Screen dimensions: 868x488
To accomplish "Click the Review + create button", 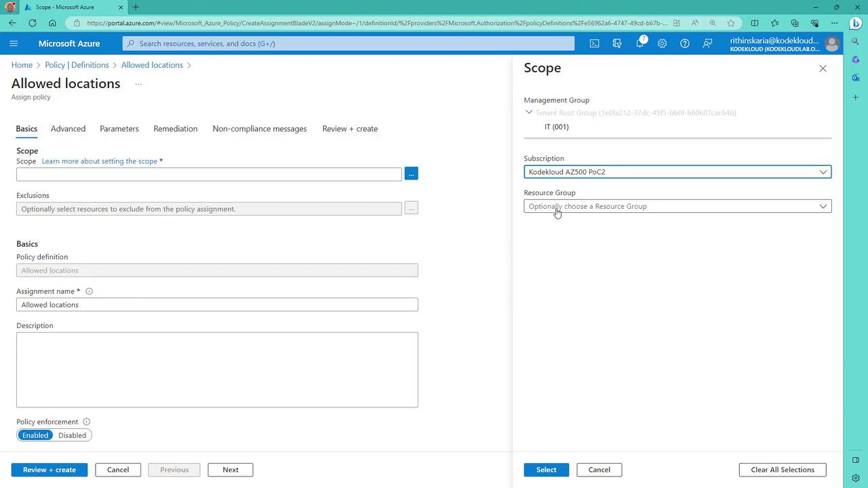I will pyautogui.click(x=50, y=470).
